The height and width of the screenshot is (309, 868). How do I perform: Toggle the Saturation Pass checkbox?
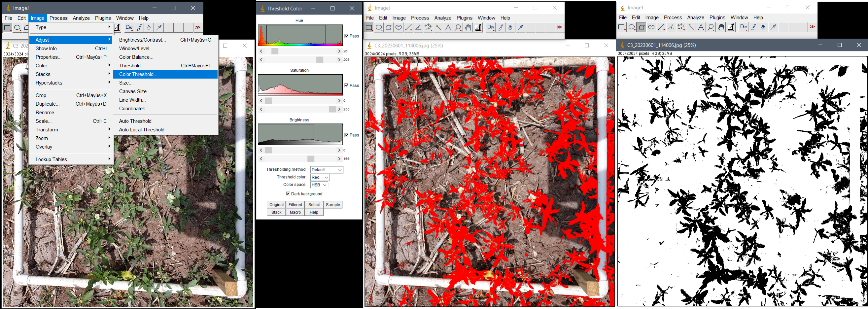click(x=346, y=85)
